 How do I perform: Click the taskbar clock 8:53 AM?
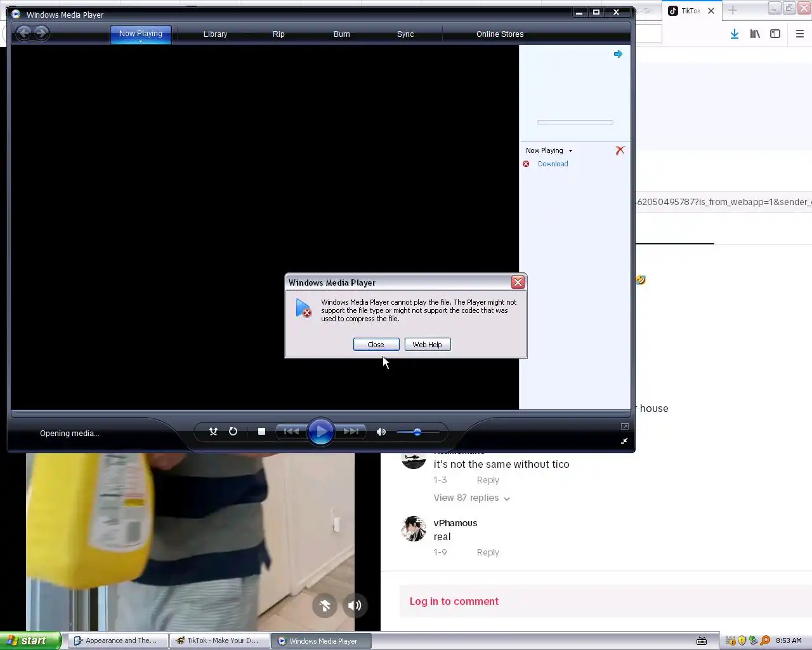[x=789, y=640]
